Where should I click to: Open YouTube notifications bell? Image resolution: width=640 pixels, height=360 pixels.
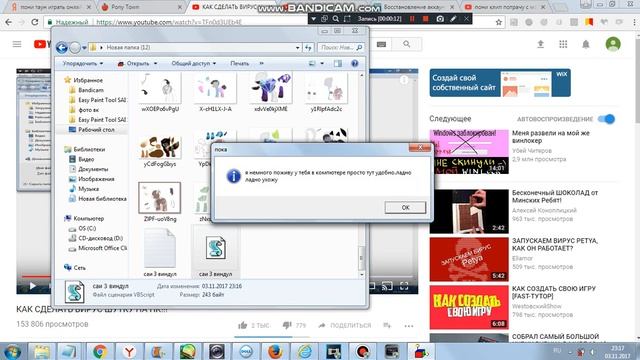[x=586, y=44]
